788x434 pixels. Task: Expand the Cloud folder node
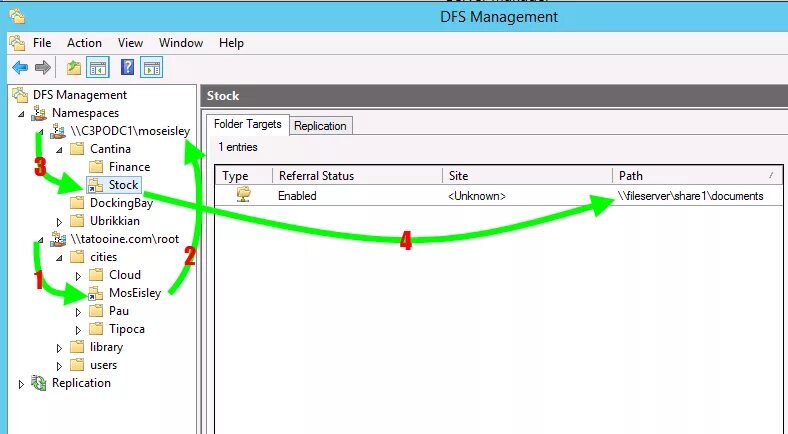(78, 276)
